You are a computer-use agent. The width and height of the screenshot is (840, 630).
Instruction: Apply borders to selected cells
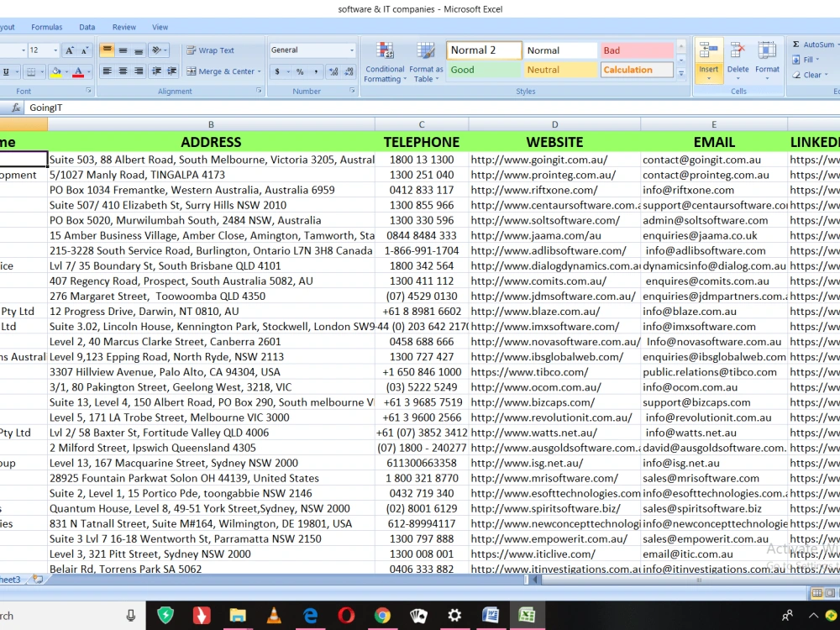pos(32,71)
